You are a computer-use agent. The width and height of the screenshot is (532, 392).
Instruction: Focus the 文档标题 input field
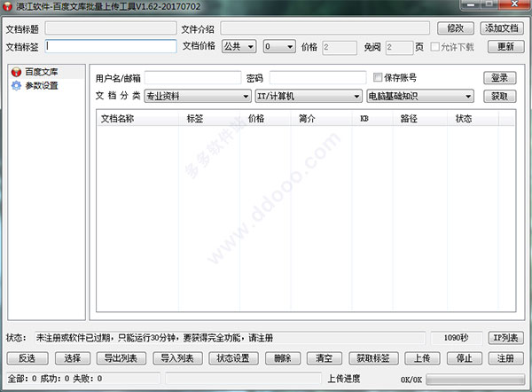click(x=111, y=28)
